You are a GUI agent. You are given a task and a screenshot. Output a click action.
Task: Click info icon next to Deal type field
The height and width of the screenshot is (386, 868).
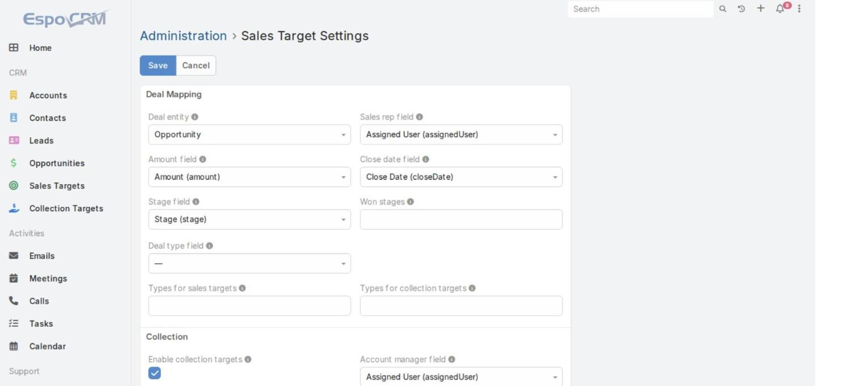point(209,246)
